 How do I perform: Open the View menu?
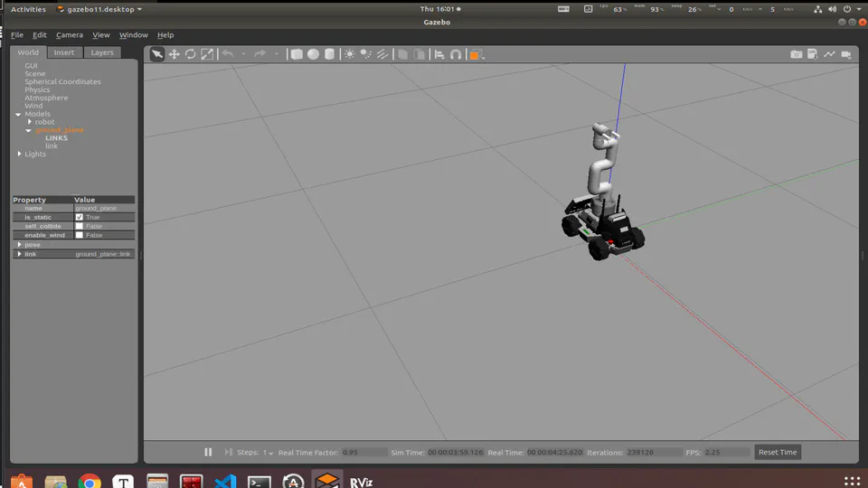point(100,35)
